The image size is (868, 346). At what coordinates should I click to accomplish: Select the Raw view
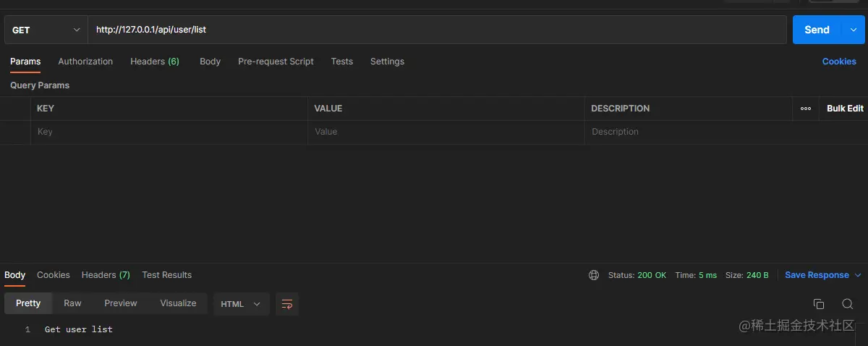tap(72, 303)
